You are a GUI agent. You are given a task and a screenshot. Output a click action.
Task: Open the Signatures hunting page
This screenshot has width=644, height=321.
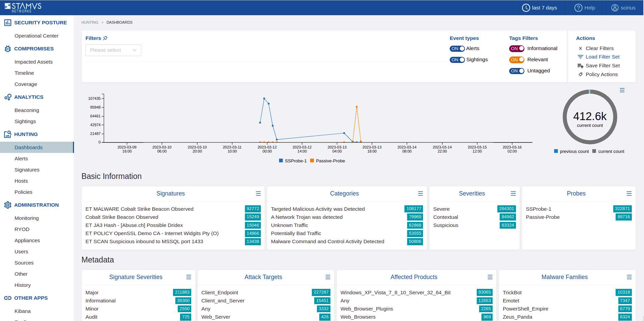(x=27, y=170)
